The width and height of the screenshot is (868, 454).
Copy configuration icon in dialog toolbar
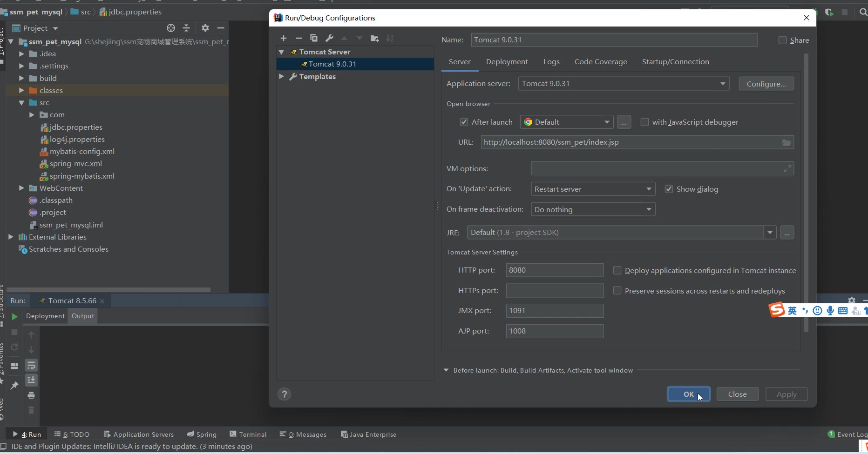coord(314,38)
